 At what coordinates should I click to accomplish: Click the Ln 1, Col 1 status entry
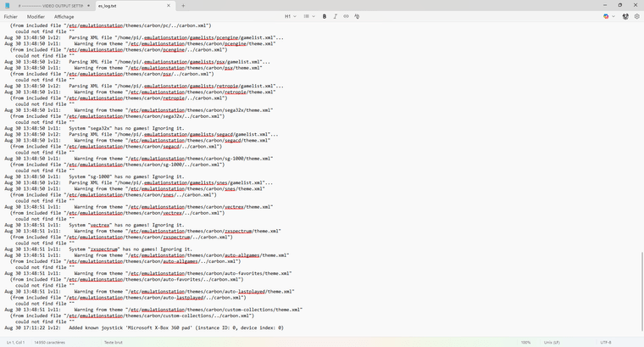pos(15,342)
